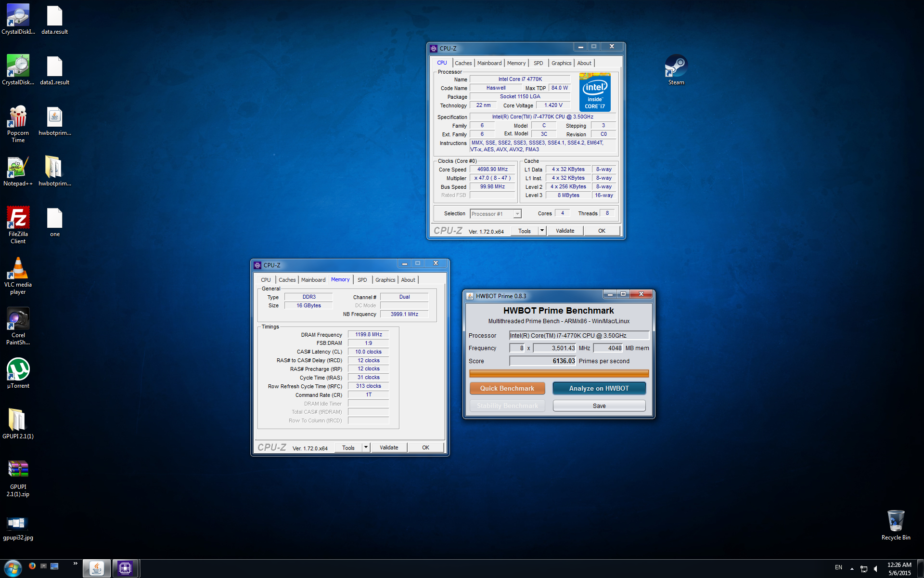Select the GPUPI 2.1(1).zip archive

coord(18,478)
